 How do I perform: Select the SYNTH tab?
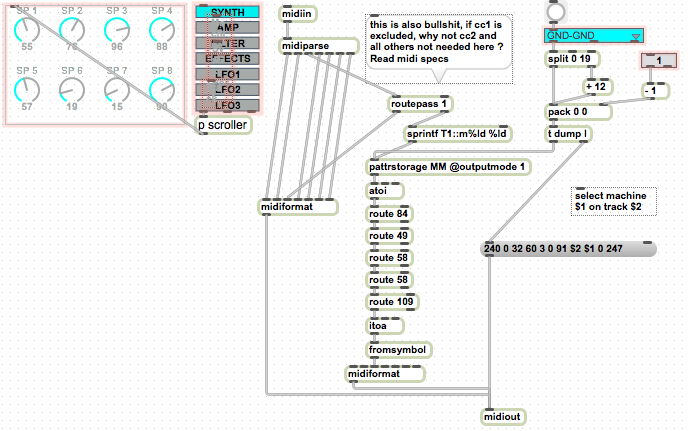point(227,12)
